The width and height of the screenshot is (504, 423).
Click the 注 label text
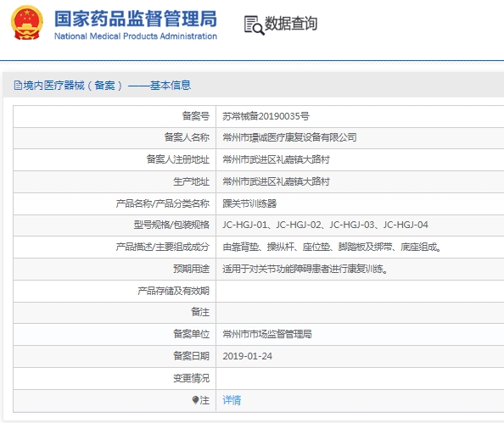204,400
